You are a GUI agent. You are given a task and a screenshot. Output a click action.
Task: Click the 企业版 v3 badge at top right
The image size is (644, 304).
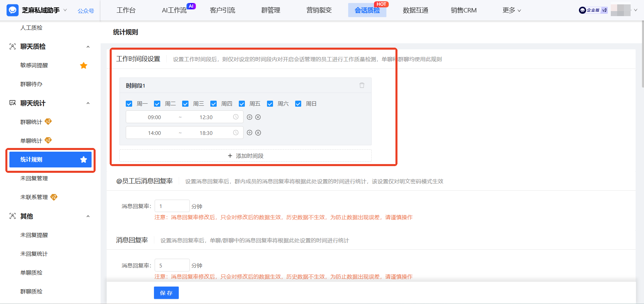[593, 10]
